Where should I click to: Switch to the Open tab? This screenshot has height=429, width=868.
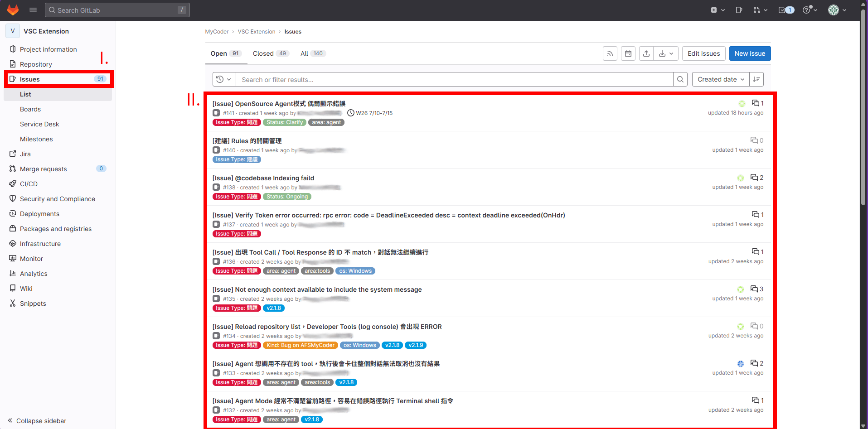point(226,53)
